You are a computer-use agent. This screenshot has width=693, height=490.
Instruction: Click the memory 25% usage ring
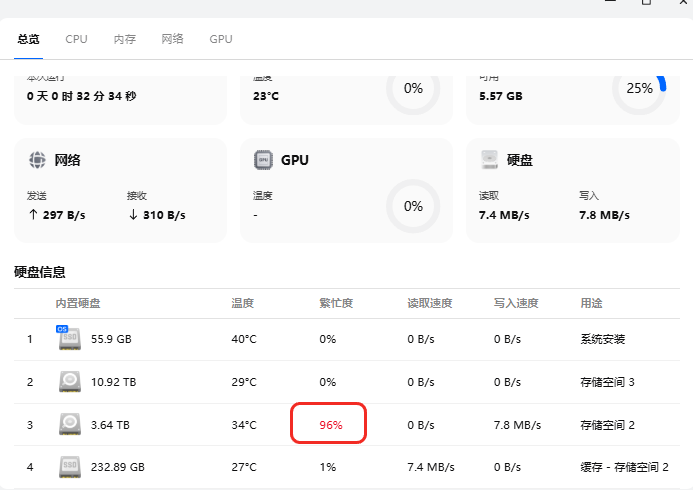pyautogui.click(x=639, y=88)
